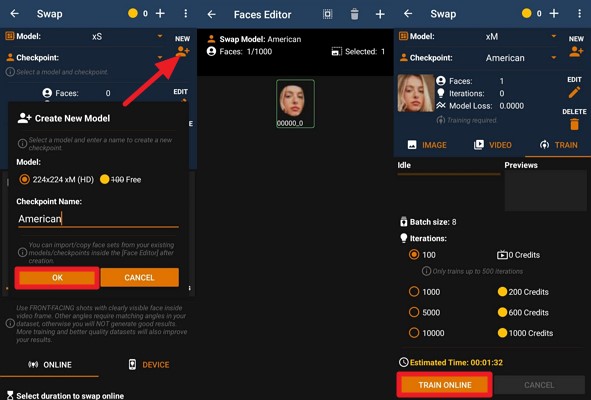Select 5000 iterations radio button
Screen dimensions: 591x400
click(414, 313)
